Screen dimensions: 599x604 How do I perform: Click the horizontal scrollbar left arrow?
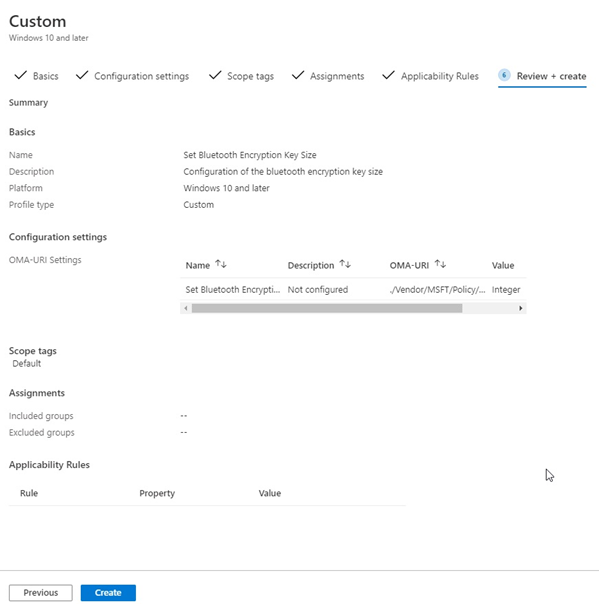(x=186, y=308)
